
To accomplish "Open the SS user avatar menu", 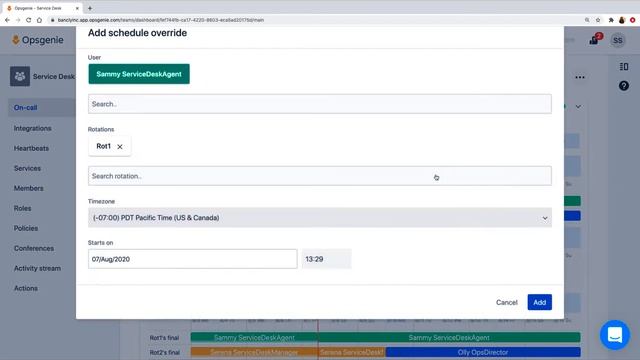I will coord(618,40).
